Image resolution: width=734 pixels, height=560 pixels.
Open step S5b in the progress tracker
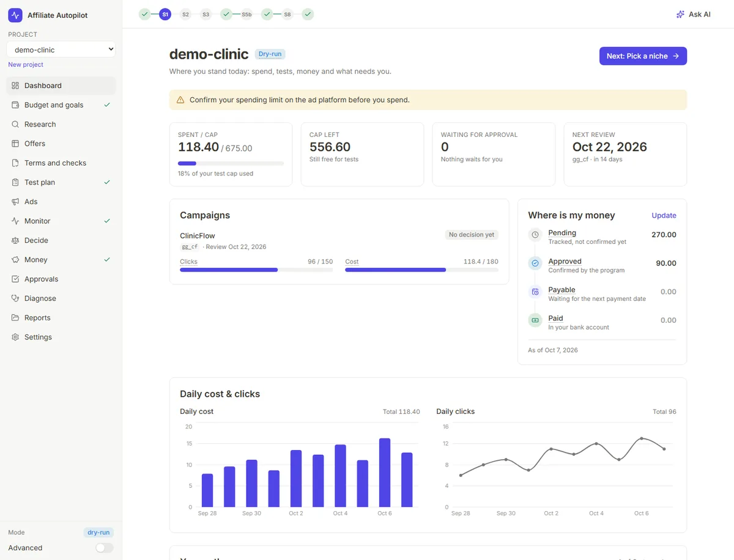[x=247, y=14]
